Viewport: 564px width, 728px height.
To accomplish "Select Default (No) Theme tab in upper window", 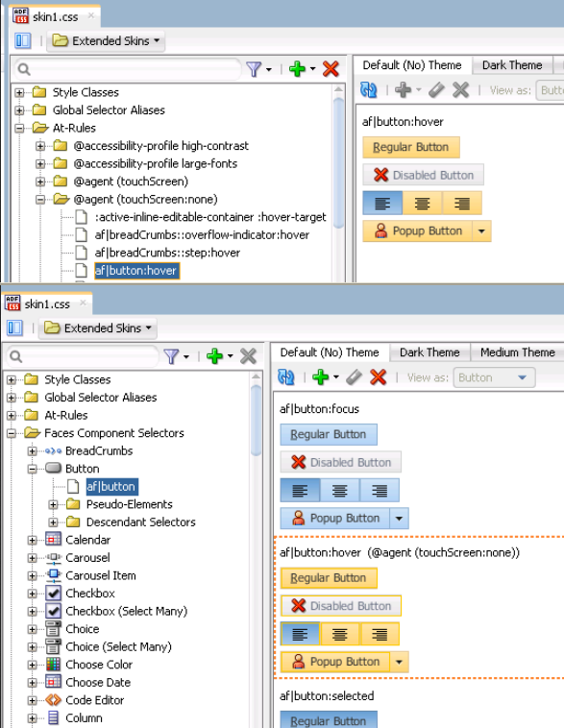I will tap(412, 65).
